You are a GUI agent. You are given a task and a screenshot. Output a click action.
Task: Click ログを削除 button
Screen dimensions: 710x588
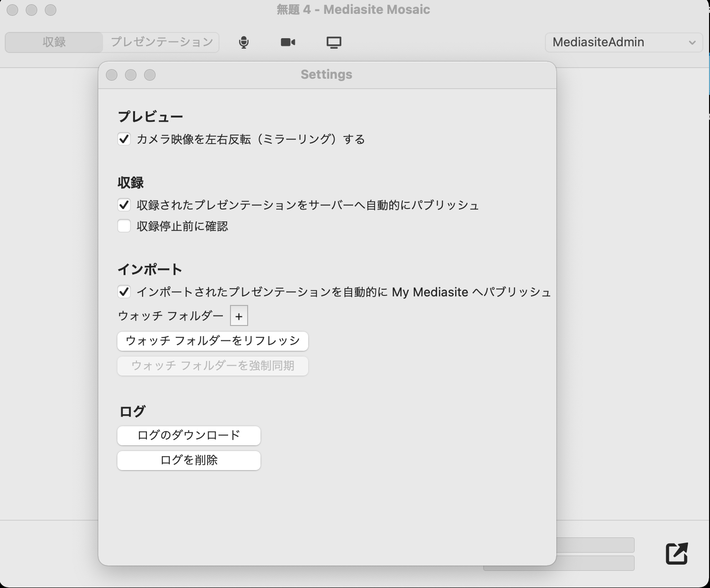[189, 460]
